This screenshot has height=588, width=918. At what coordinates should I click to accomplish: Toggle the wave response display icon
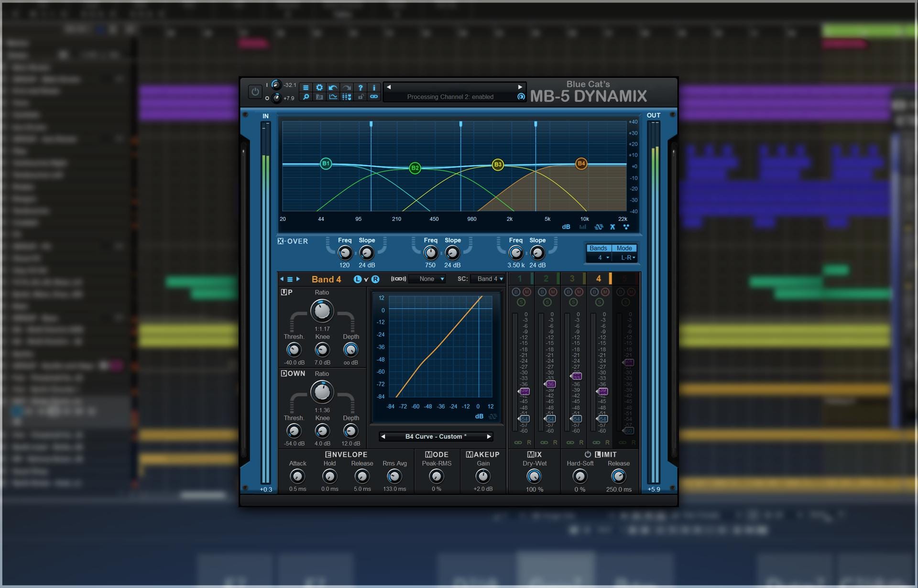pyautogui.click(x=599, y=227)
